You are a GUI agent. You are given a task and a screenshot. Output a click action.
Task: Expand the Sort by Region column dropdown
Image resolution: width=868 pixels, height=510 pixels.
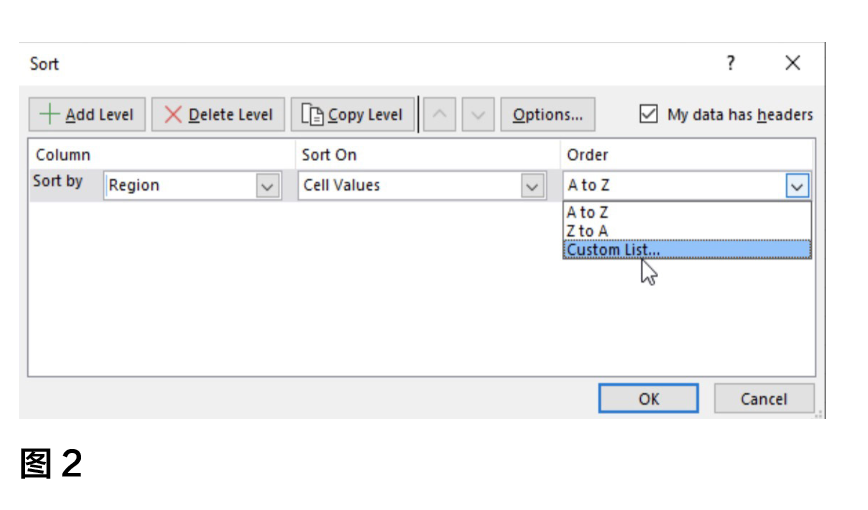point(267,186)
